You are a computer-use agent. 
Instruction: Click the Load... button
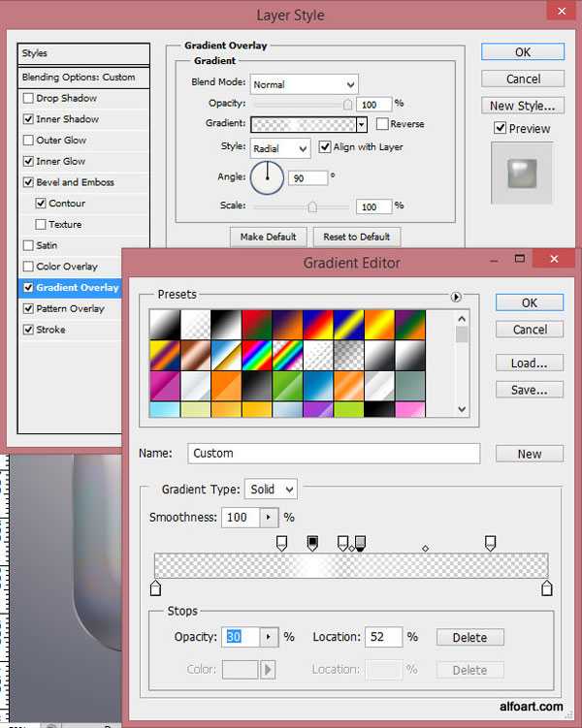tap(530, 364)
